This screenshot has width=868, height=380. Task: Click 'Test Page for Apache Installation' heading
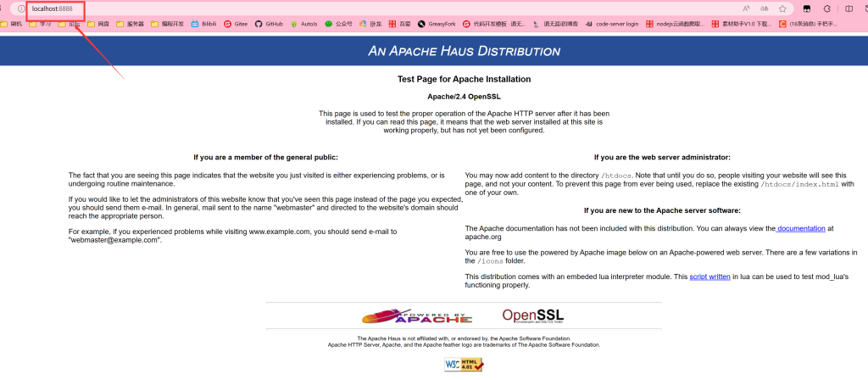pos(464,79)
